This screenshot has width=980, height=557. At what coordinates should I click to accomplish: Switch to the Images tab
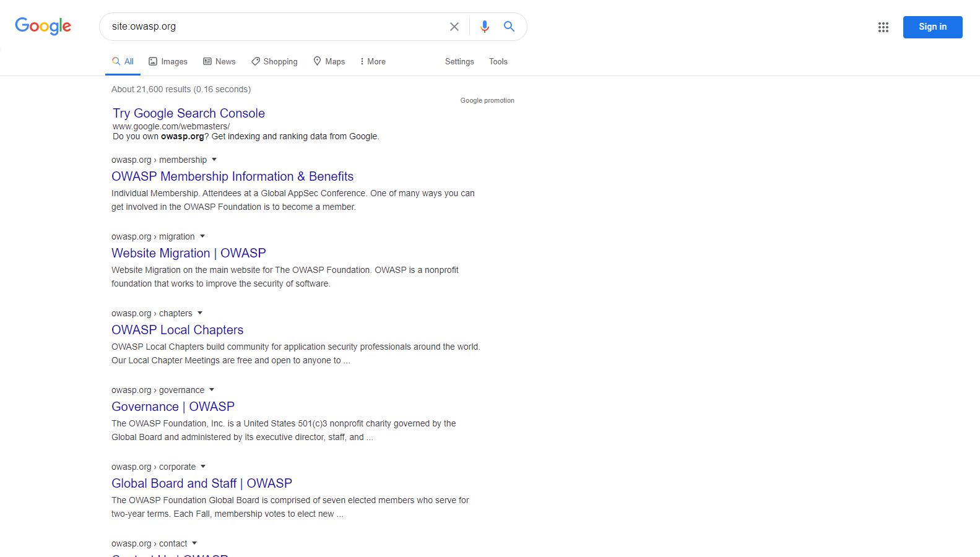(168, 62)
